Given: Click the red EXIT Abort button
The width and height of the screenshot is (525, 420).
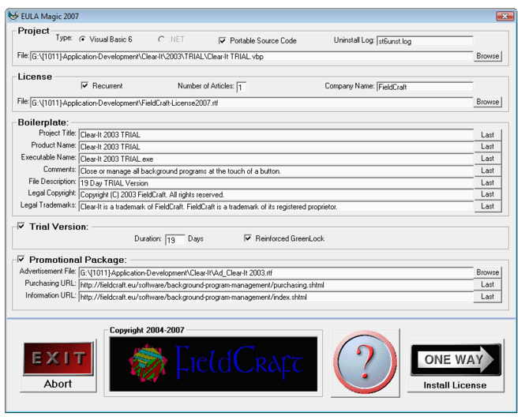Looking at the screenshot, I should [x=58, y=366].
